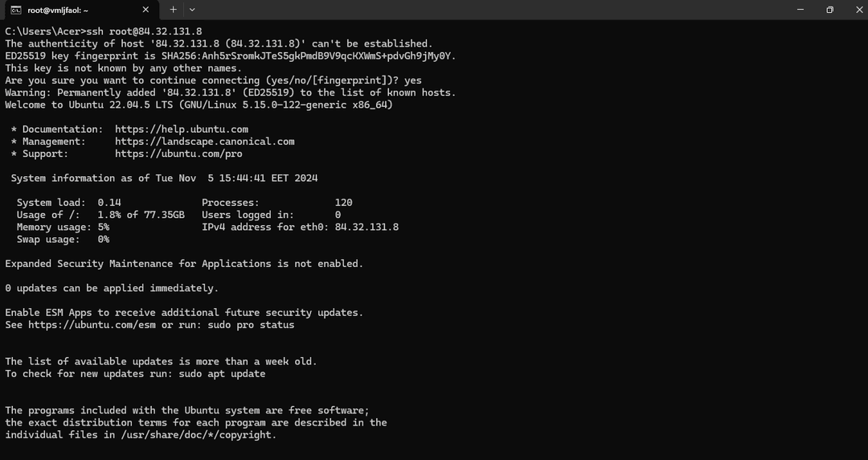Minimize the terminal window

(800, 10)
